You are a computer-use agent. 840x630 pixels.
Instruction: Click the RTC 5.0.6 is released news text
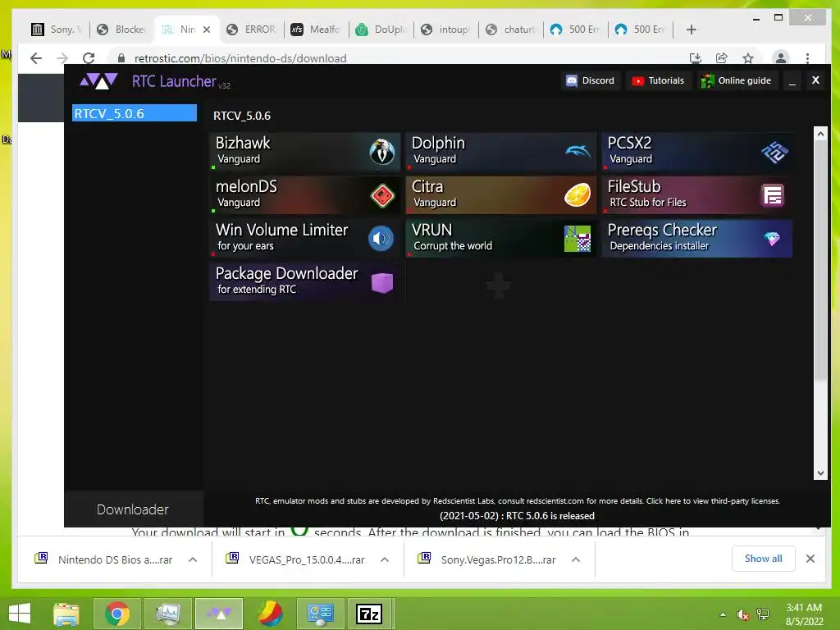[x=517, y=516]
